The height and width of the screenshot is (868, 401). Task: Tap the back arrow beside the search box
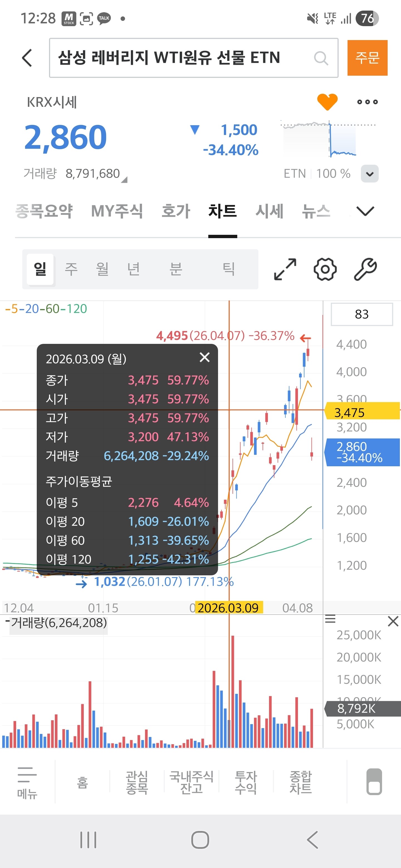[x=27, y=58]
